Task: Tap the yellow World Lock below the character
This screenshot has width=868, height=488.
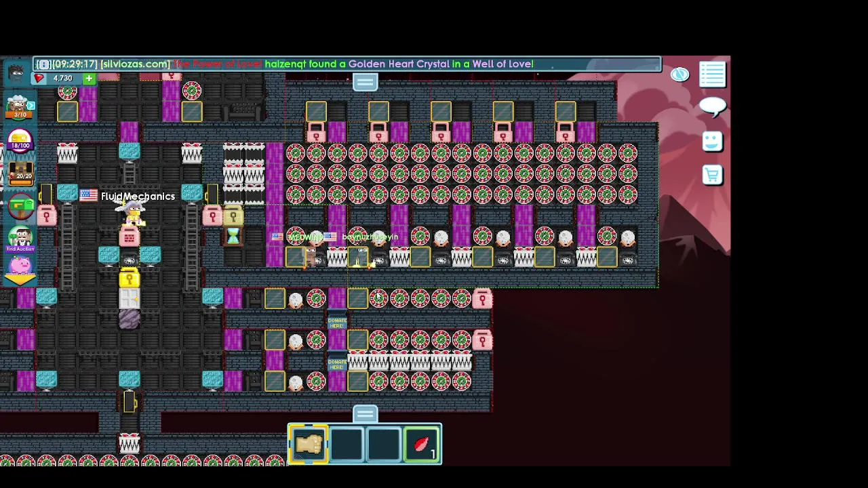Action: [130, 278]
